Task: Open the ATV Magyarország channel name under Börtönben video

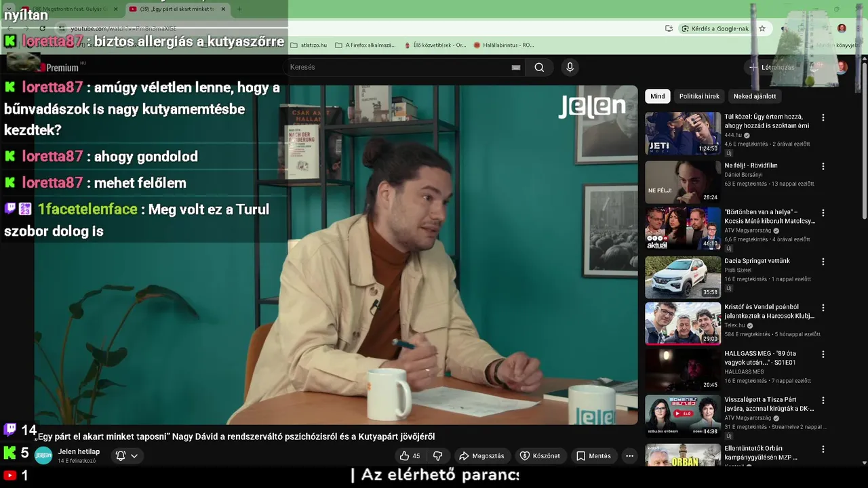Action: [749, 230]
